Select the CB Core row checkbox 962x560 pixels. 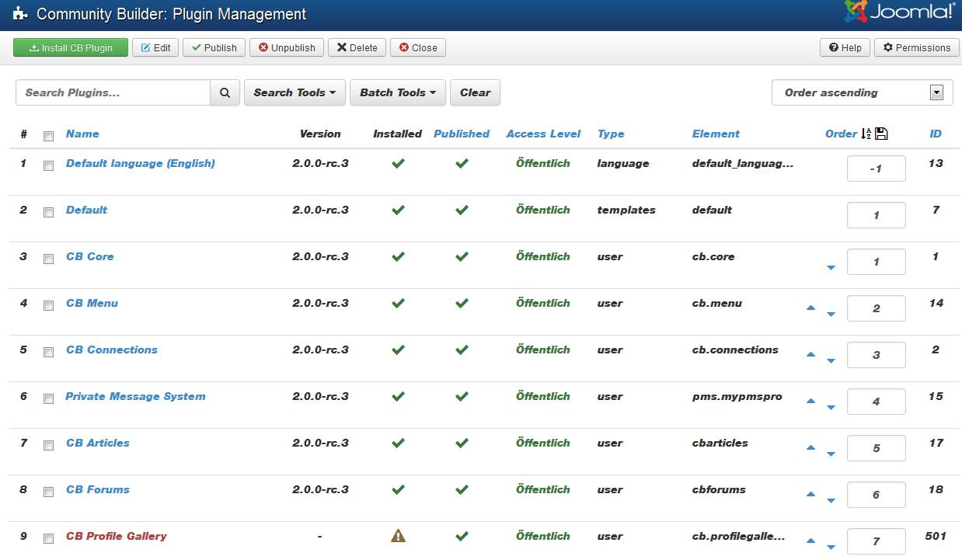48,259
